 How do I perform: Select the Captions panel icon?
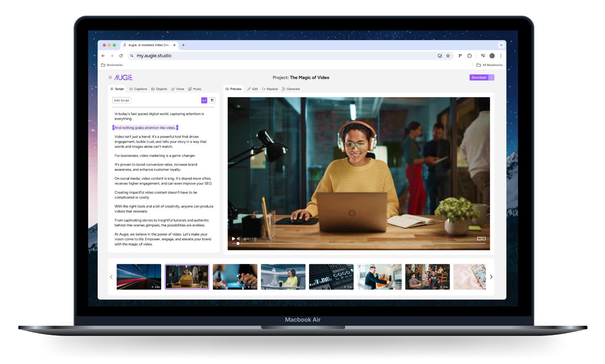tap(132, 89)
